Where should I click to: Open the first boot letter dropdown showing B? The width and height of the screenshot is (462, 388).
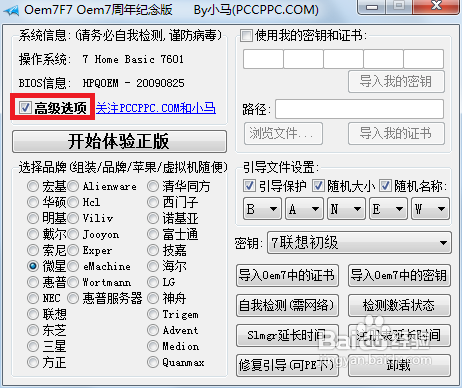(x=262, y=209)
